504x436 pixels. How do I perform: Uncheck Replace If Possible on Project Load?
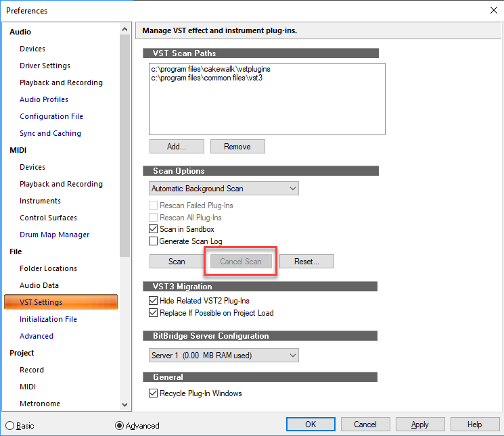(154, 313)
